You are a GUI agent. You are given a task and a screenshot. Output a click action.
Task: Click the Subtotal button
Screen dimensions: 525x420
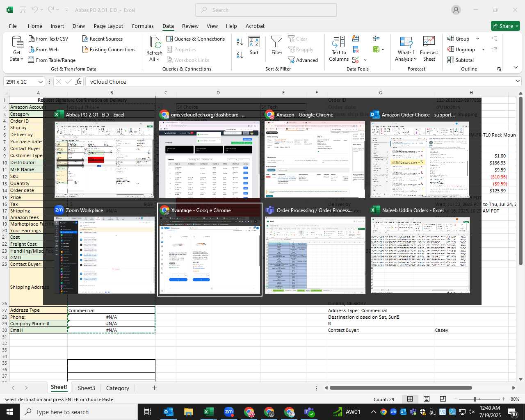461,60
